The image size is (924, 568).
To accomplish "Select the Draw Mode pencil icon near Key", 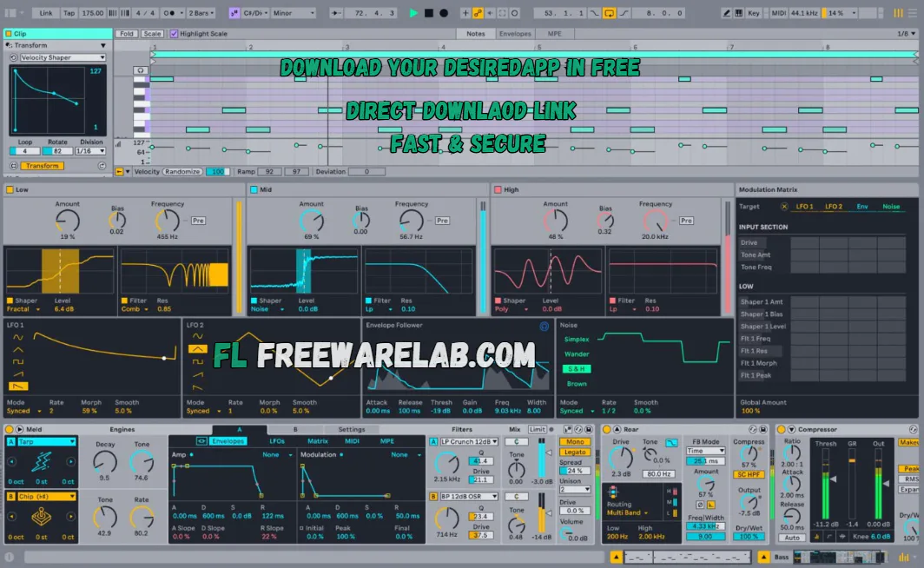I will click(726, 13).
